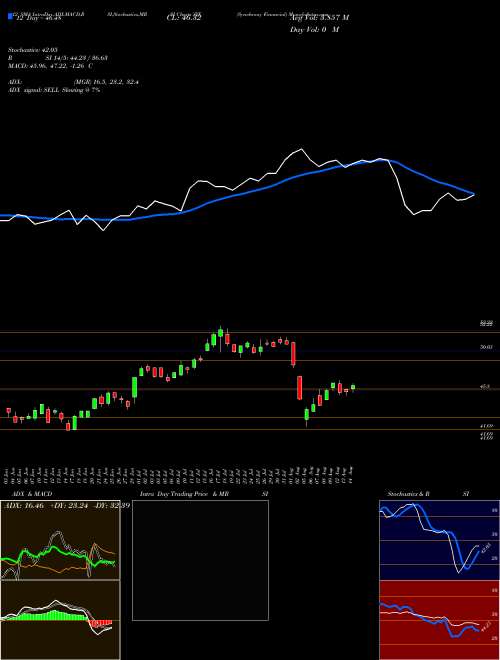Click the blue Stochastics chart panel
This screenshot has height=660, width=500.
coord(439,540)
